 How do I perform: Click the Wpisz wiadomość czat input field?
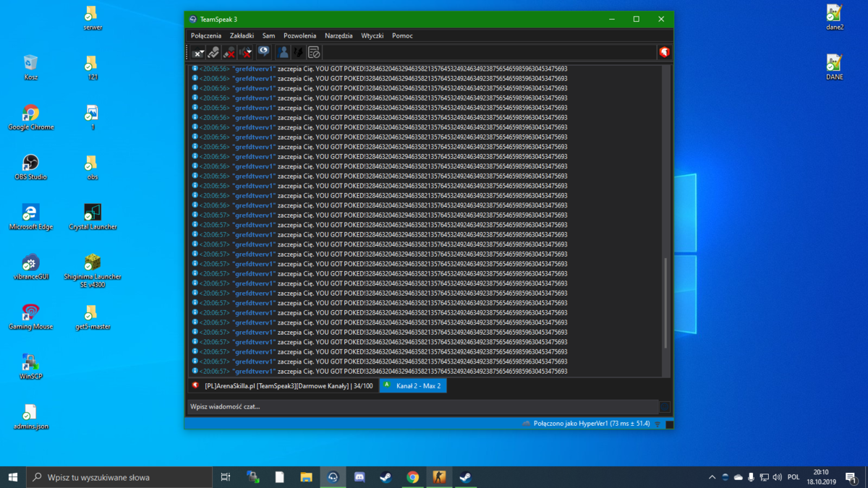[423, 407]
